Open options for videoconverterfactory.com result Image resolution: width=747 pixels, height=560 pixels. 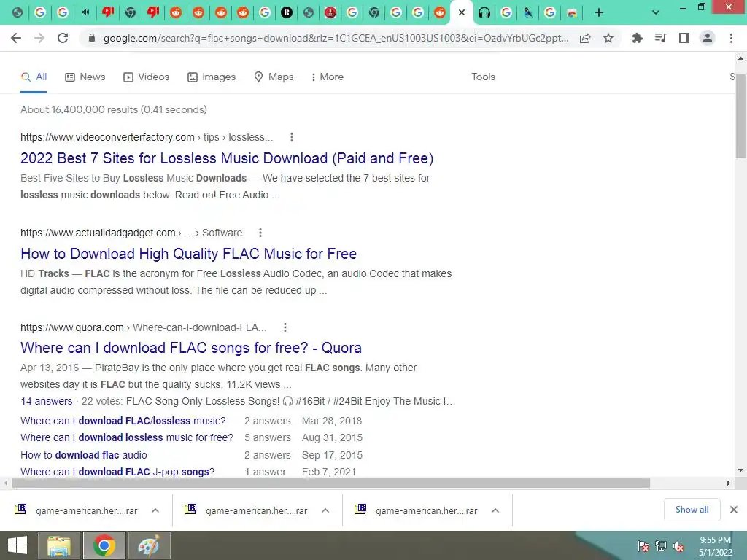pyautogui.click(x=292, y=137)
